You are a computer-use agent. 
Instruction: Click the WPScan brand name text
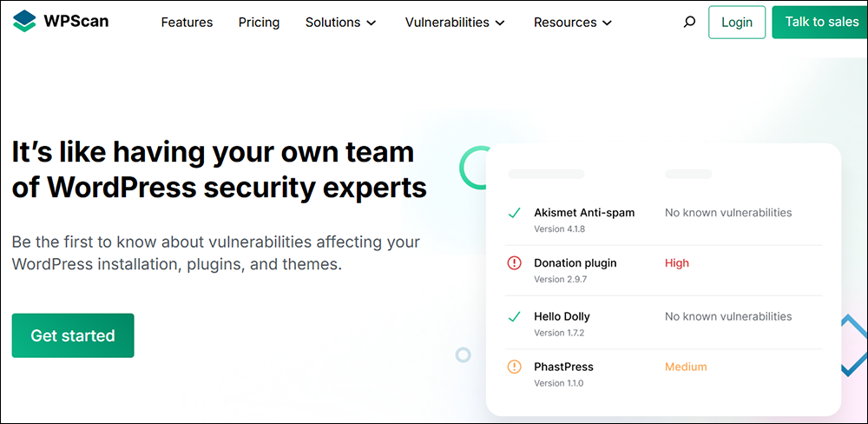point(76,21)
